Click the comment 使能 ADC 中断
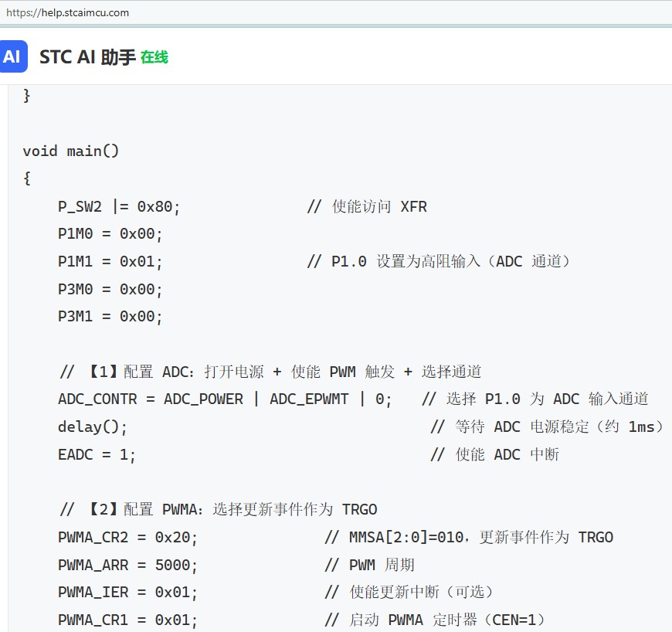 coord(495,454)
